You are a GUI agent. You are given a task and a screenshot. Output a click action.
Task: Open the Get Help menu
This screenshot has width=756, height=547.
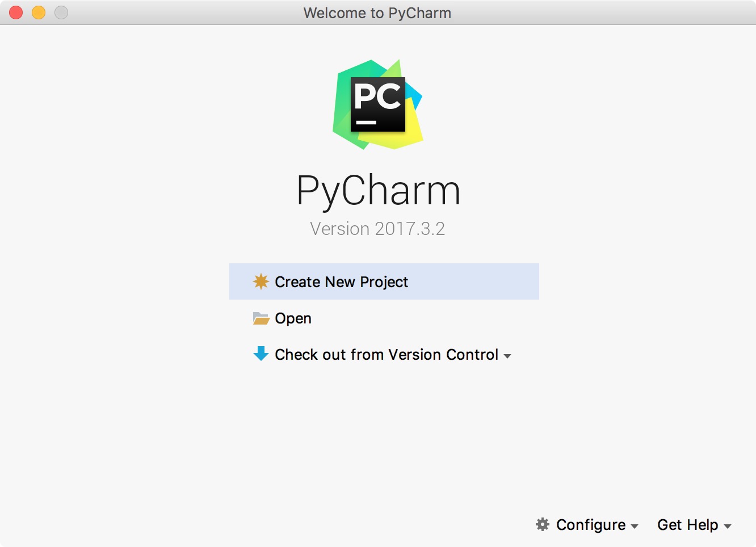click(x=687, y=525)
